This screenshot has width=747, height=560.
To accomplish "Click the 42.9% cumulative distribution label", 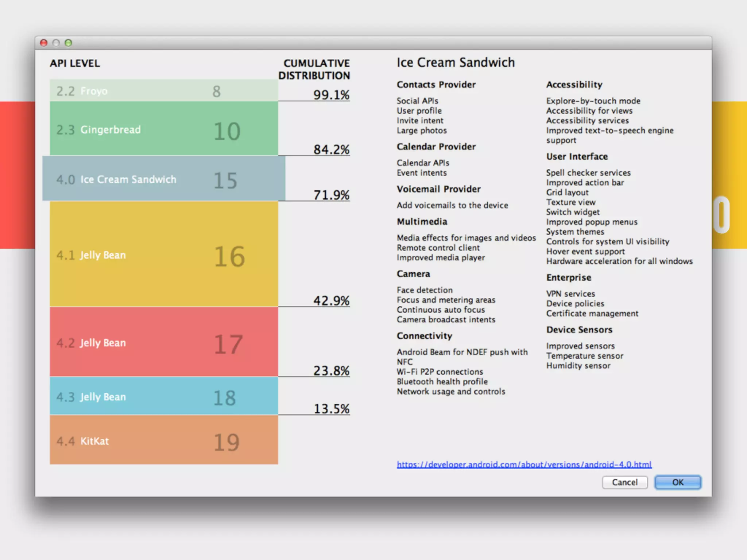I will 331,301.
